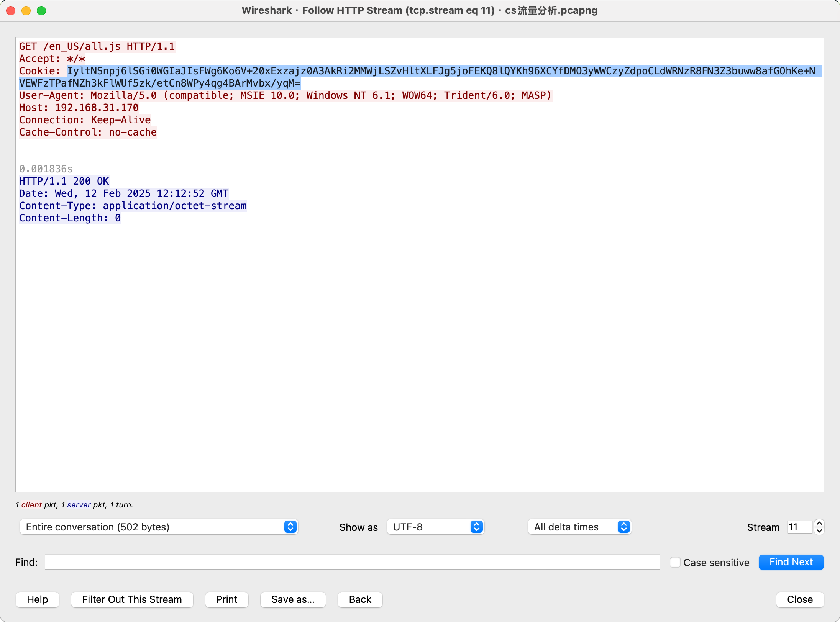Click the Stream number field
This screenshot has height=622, width=840.
tap(799, 527)
